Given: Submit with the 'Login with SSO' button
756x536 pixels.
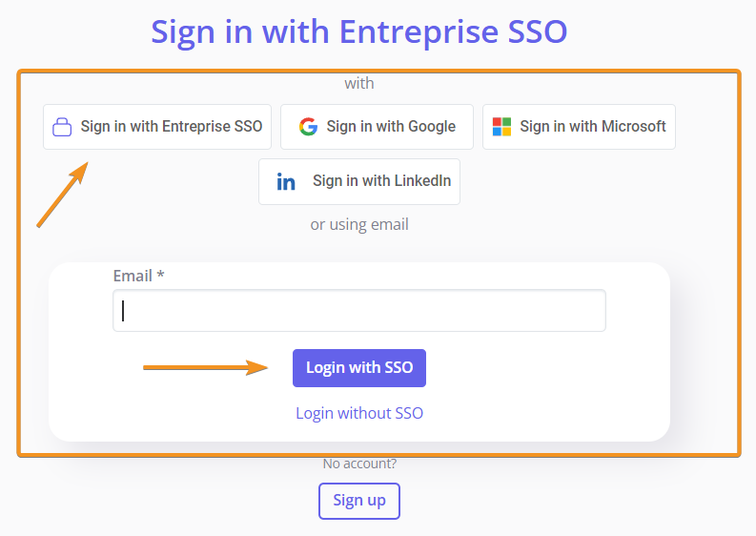Looking at the screenshot, I should [x=359, y=368].
